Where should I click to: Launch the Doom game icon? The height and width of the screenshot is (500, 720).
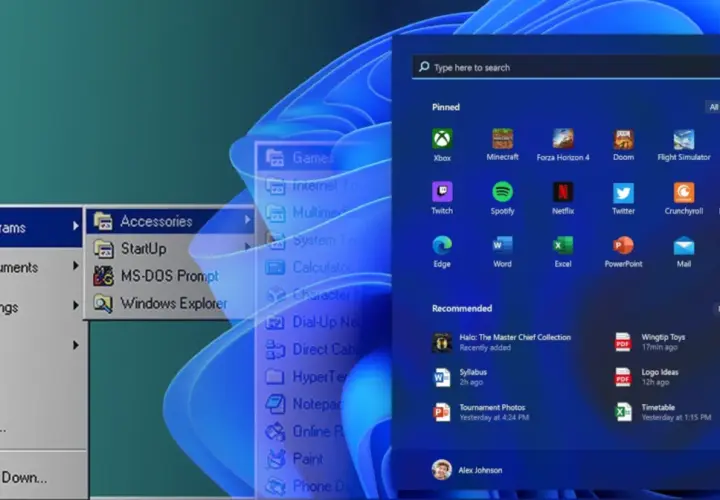623,139
